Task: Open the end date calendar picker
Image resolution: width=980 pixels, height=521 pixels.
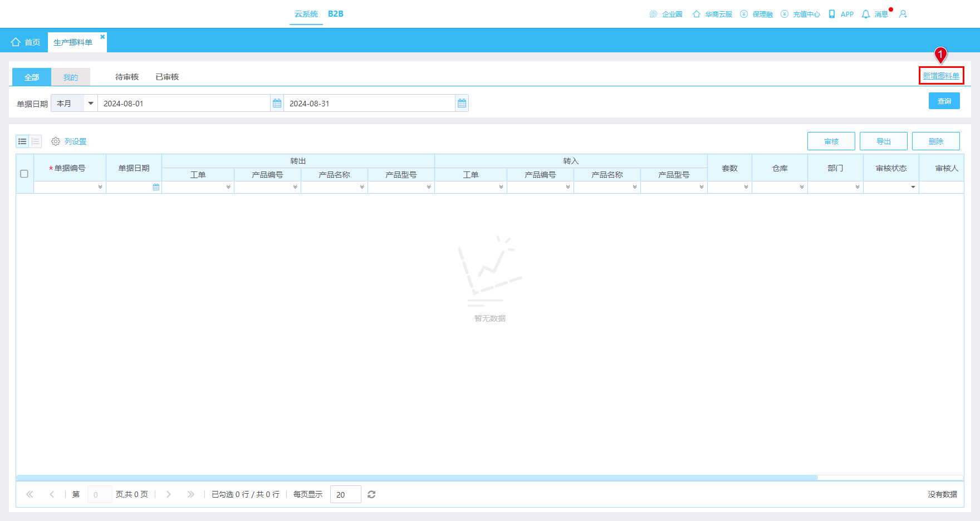Action: pyautogui.click(x=462, y=104)
